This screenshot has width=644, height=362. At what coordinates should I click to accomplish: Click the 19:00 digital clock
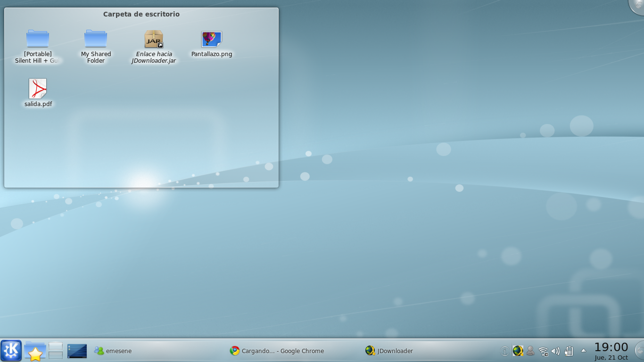[611, 351]
